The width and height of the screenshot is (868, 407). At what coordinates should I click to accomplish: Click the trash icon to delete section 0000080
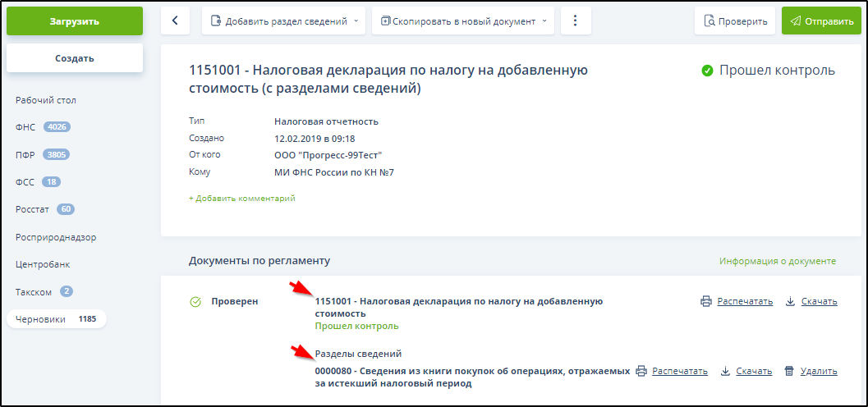click(789, 371)
